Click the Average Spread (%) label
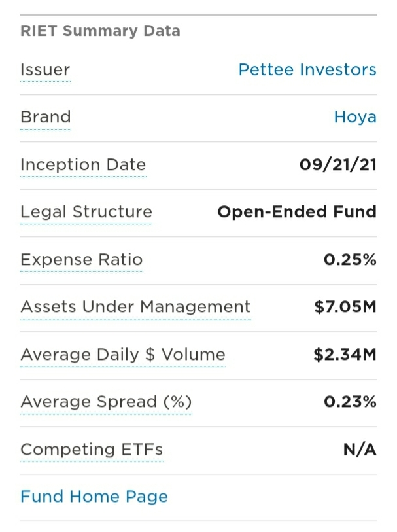The height and width of the screenshot is (532, 397). tap(106, 402)
